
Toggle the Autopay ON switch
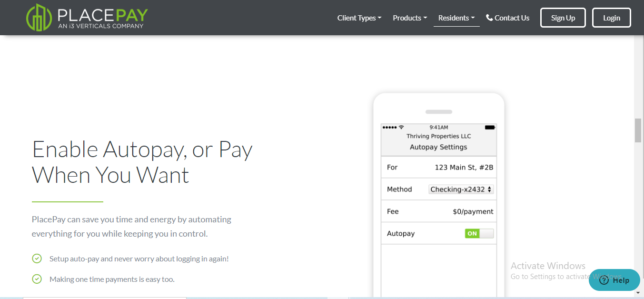pos(479,233)
